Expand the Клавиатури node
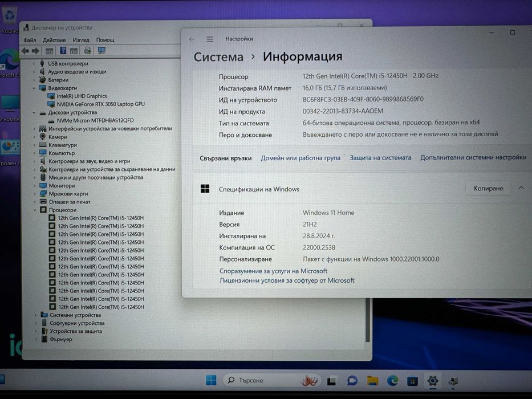 click(x=34, y=145)
